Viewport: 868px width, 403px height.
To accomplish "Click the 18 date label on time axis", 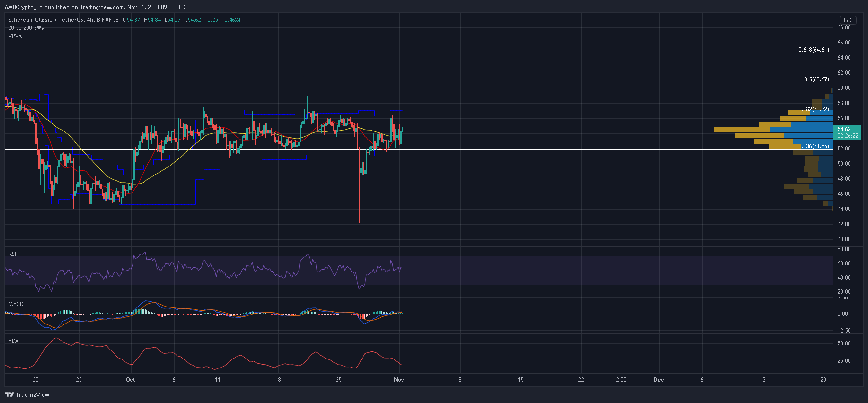I will coord(278,380).
